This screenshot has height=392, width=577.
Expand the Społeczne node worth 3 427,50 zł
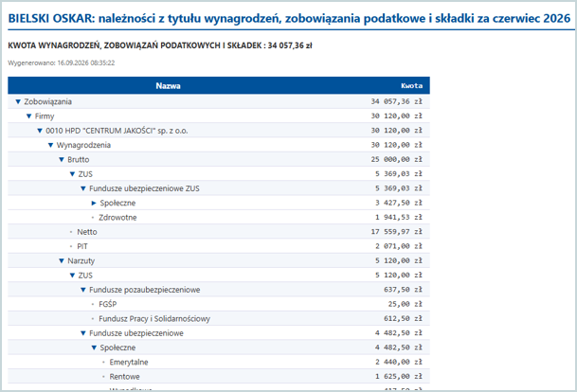coord(94,203)
